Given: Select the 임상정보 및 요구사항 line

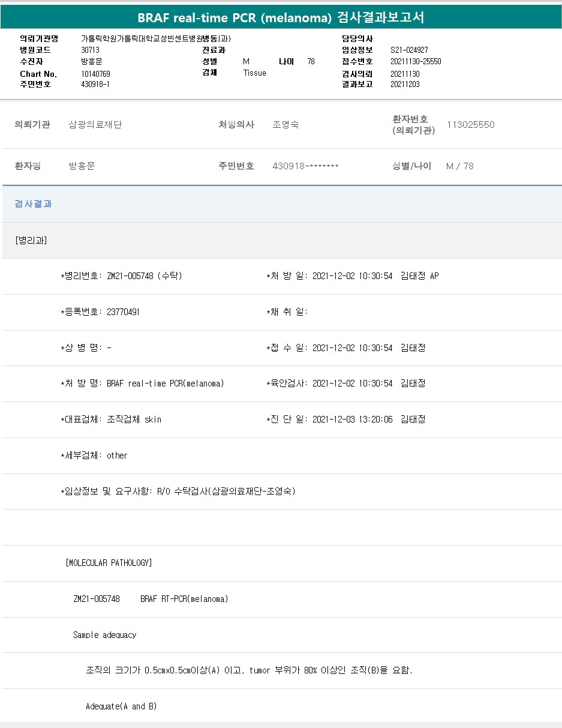Looking at the screenshot, I should coord(178,492).
